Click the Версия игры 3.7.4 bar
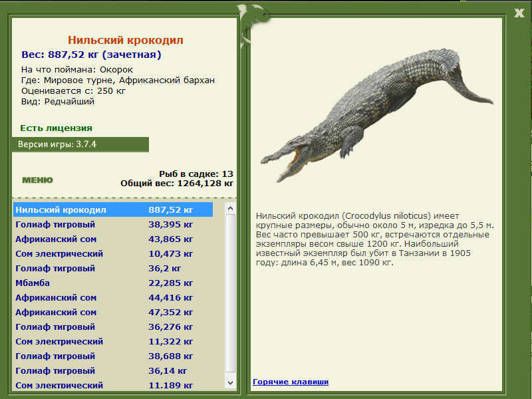The height and width of the screenshot is (399, 532). (80, 144)
